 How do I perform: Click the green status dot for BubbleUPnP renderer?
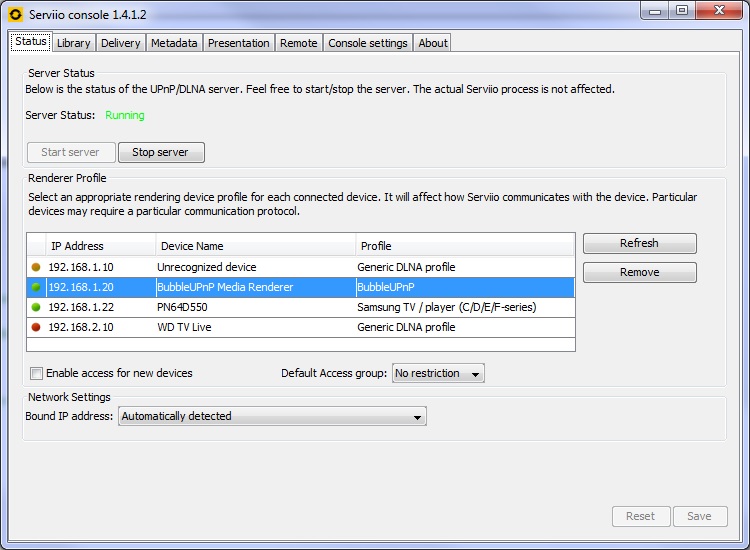pos(37,287)
